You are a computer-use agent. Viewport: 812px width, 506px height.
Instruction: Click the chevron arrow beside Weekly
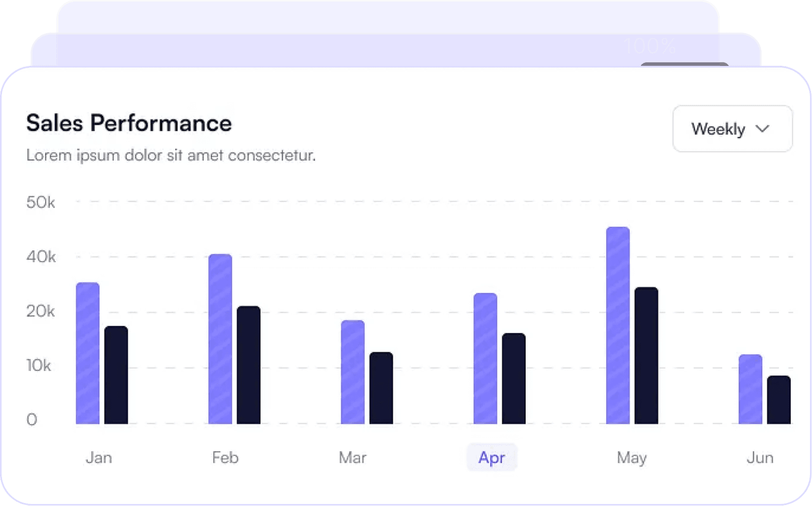[x=762, y=129]
